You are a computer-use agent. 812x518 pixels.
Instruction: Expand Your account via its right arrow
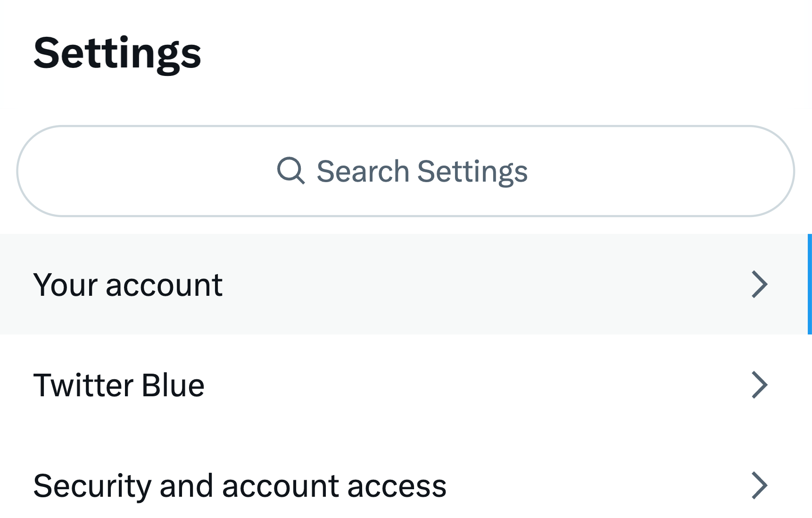tap(759, 284)
